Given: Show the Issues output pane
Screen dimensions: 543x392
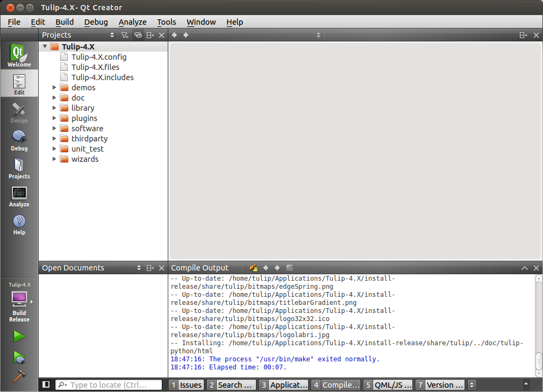Looking at the screenshot, I should [187, 384].
